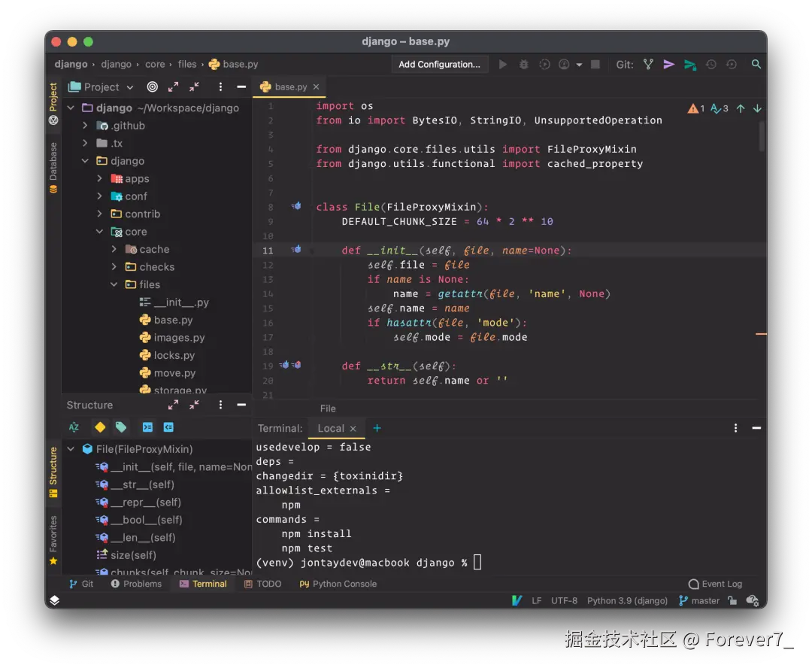Click UTF-8 encoding in status bar

[564, 600]
